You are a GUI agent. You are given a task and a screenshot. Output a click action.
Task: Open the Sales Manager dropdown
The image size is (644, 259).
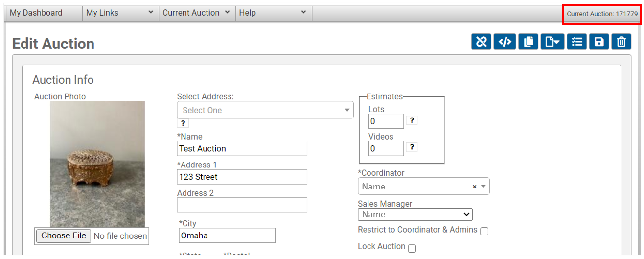415,214
